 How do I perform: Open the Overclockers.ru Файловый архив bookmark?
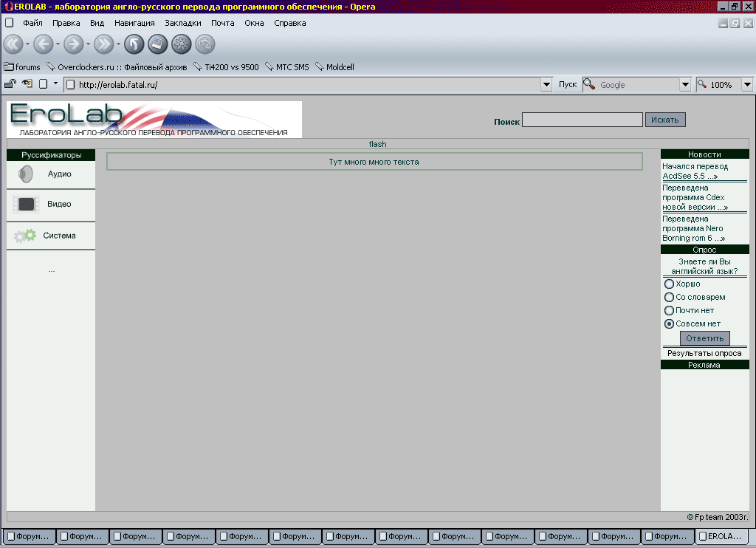(x=117, y=67)
